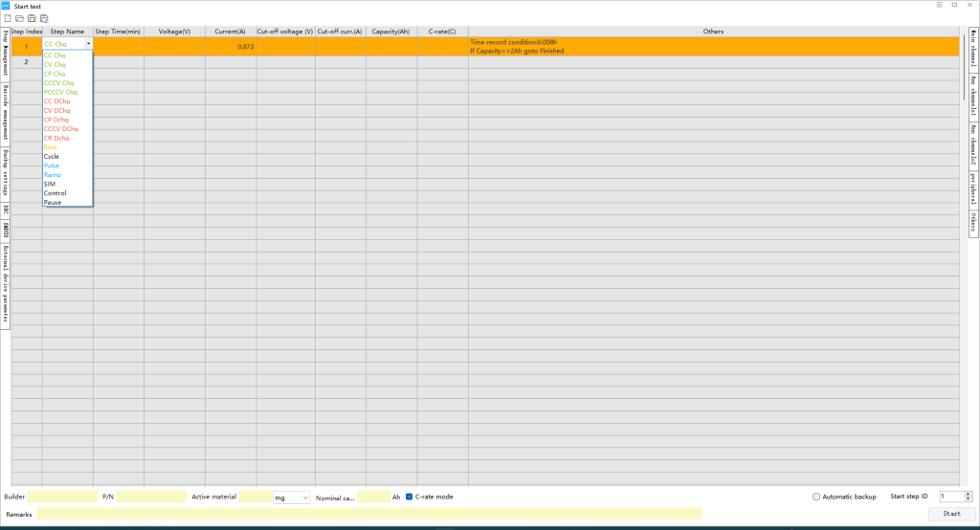Select Rest in the step type list

click(51, 147)
